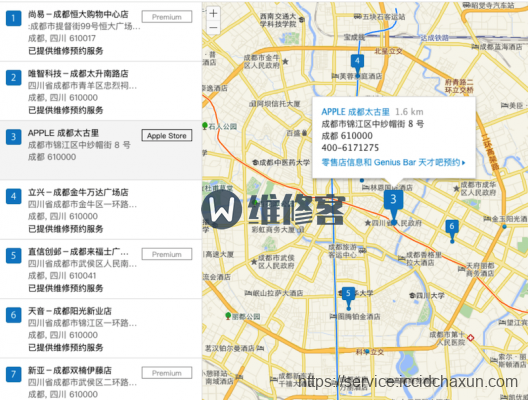This screenshot has width=528, height=400.
Task: Select 新亚－成都双楠伊藤店 in the list
Action: 70,370
